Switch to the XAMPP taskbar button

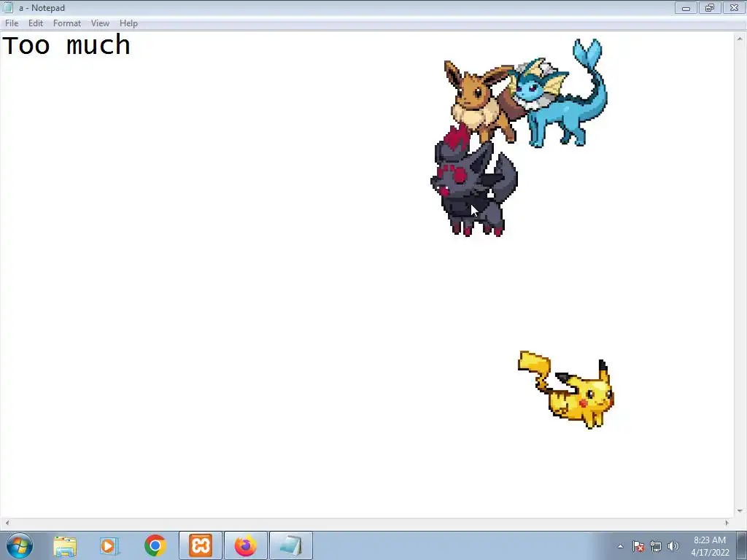pyautogui.click(x=201, y=545)
